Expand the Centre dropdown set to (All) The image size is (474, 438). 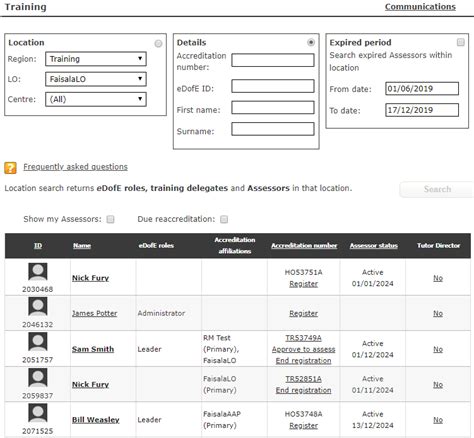[x=96, y=99]
